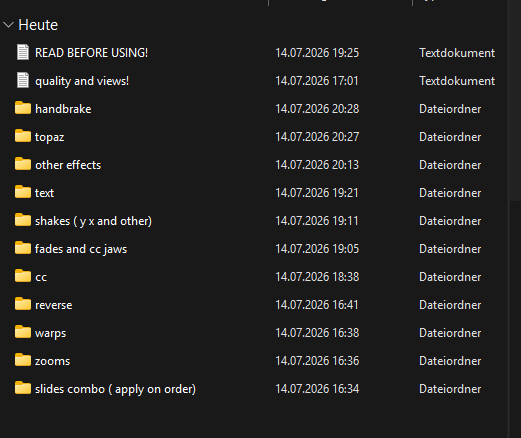
Task: Select the other effects folder icon
Action: pos(23,164)
